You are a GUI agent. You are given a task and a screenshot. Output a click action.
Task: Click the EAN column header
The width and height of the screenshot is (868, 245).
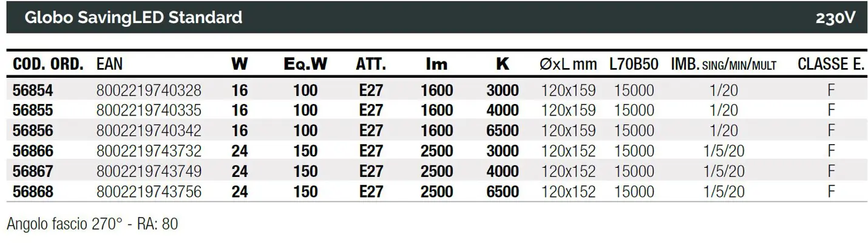tap(110, 64)
